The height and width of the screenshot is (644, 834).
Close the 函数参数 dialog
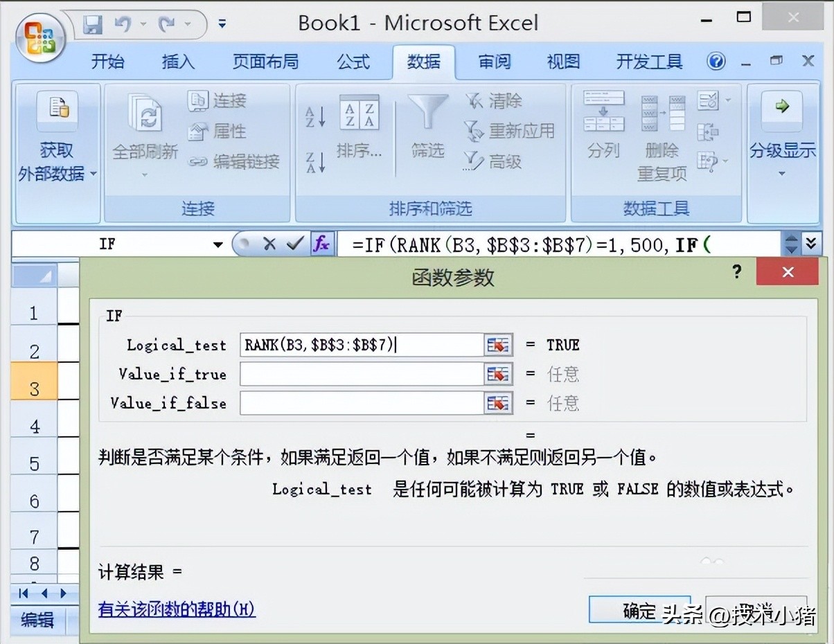[x=788, y=272]
